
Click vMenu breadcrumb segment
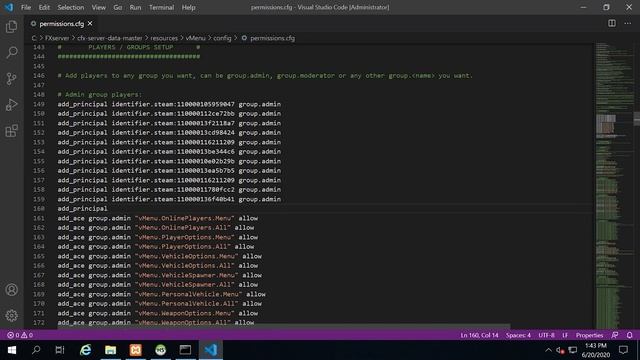point(196,38)
